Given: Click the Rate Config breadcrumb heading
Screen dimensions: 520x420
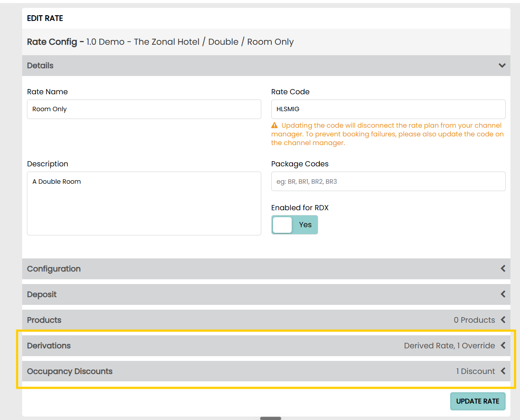Looking at the screenshot, I should (160, 42).
